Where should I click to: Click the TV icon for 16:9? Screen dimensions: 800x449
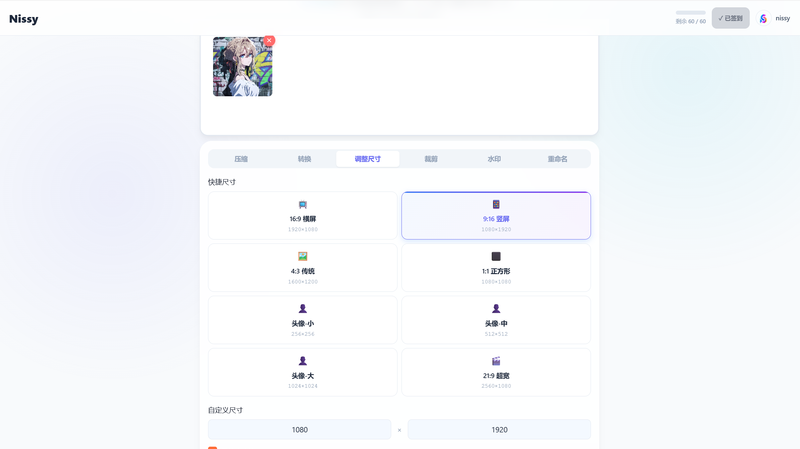303,205
